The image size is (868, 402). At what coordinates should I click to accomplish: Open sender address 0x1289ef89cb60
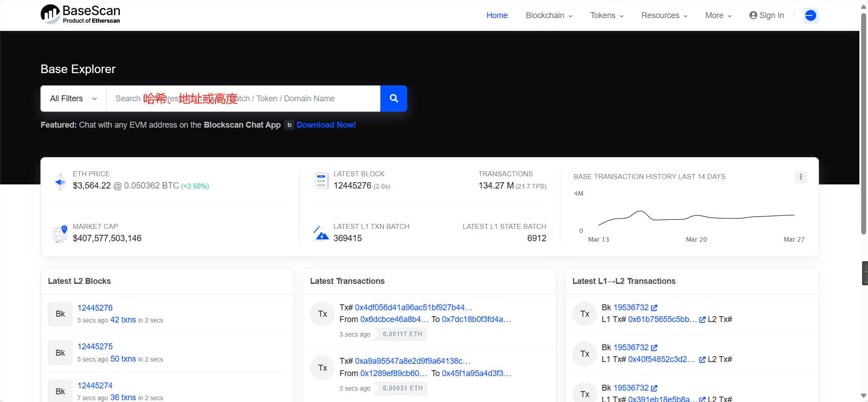tap(394, 373)
